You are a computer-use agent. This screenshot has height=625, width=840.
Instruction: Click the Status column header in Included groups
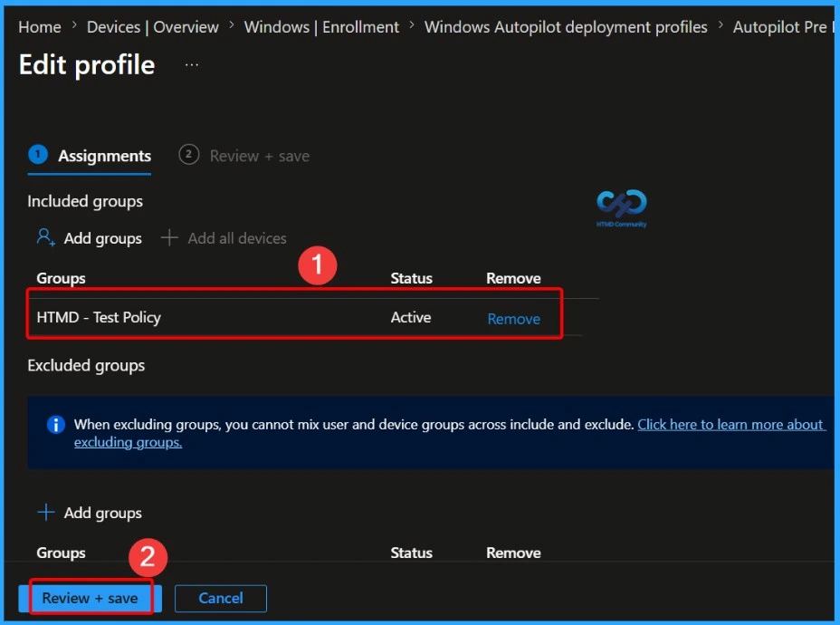point(411,278)
